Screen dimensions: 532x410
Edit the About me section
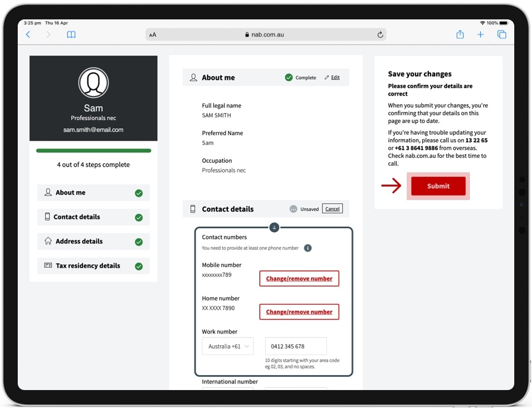click(332, 78)
